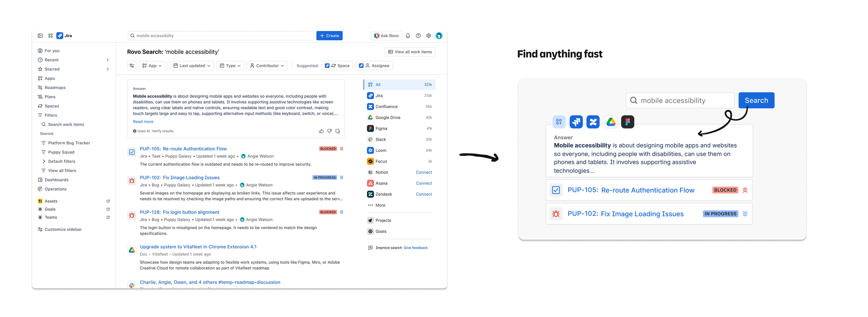Open the help question mark icon
This screenshot has height=317, width=868.
click(x=418, y=36)
